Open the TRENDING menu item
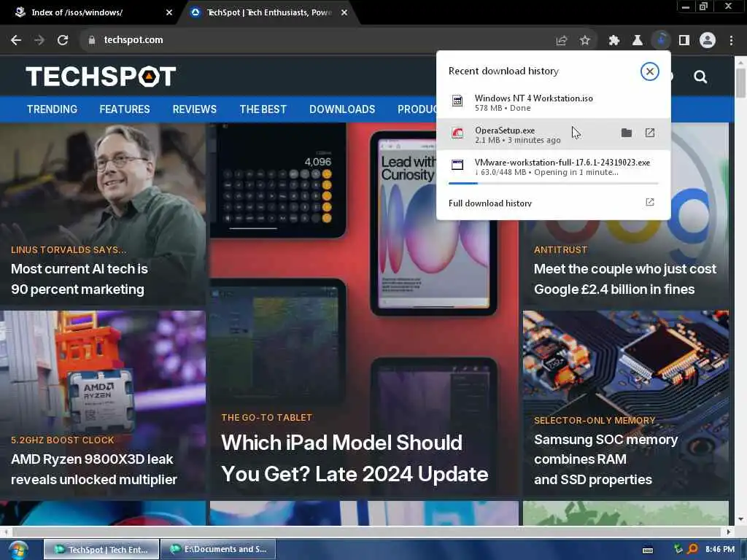 [x=52, y=109]
